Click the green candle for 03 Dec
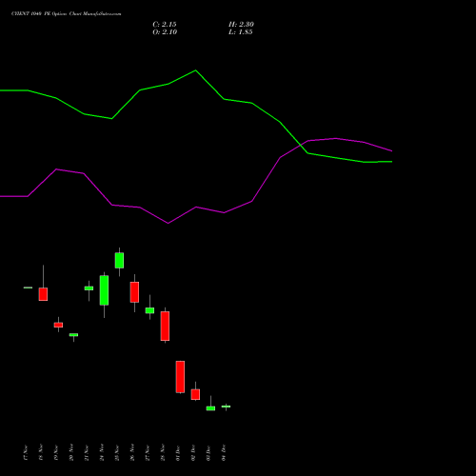Screen dimensions: 476x476 [x=210, y=408]
